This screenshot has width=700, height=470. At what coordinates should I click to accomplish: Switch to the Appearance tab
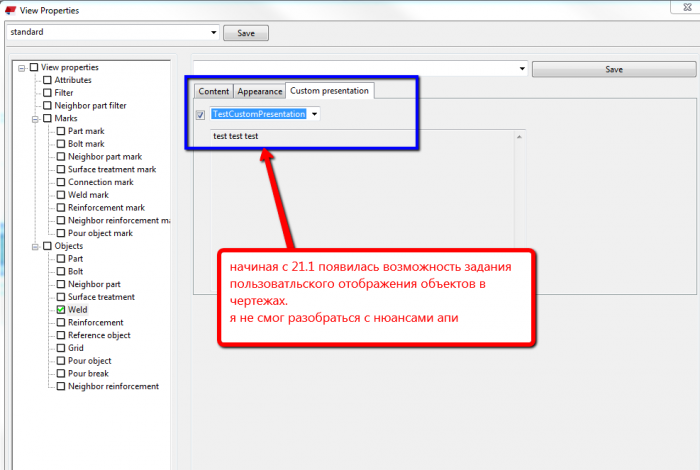(x=260, y=91)
